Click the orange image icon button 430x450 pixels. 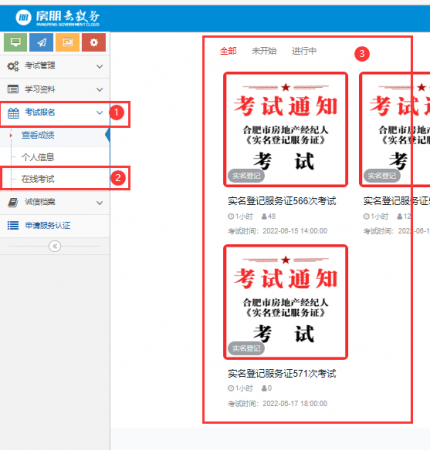point(68,42)
